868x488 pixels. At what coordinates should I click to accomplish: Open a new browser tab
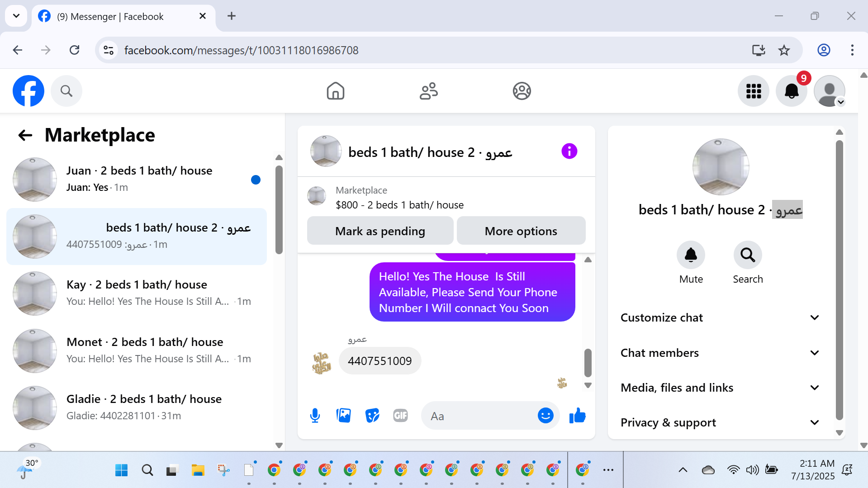click(x=232, y=16)
